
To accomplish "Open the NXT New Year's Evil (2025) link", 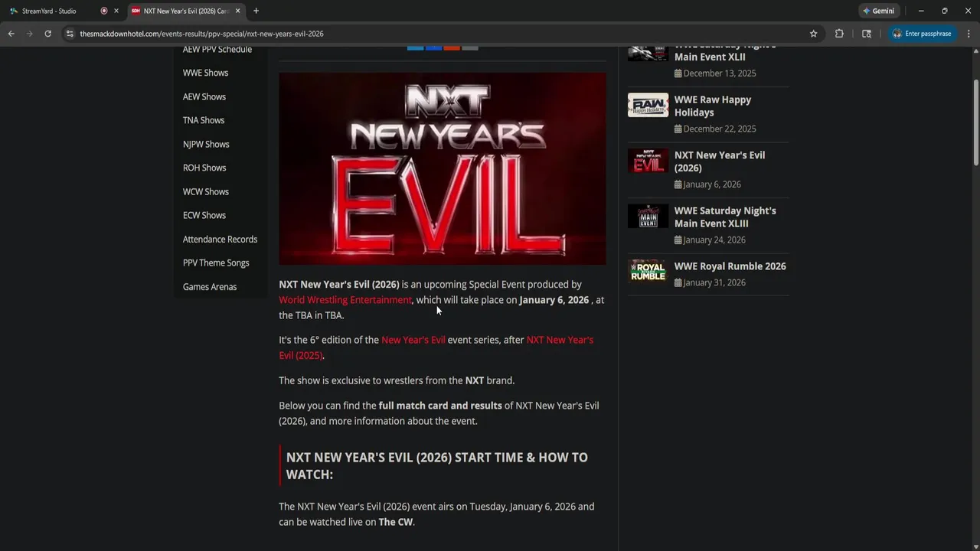I will point(436,347).
